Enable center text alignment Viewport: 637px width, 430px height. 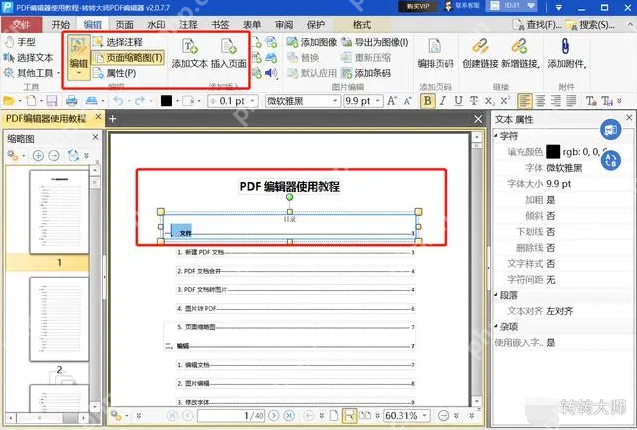pyautogui.click(x=540, y=101)
